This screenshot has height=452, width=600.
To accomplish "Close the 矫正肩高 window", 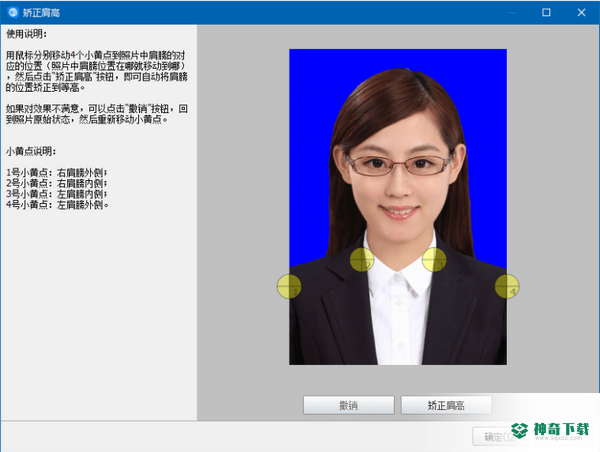I will (581, 13).
